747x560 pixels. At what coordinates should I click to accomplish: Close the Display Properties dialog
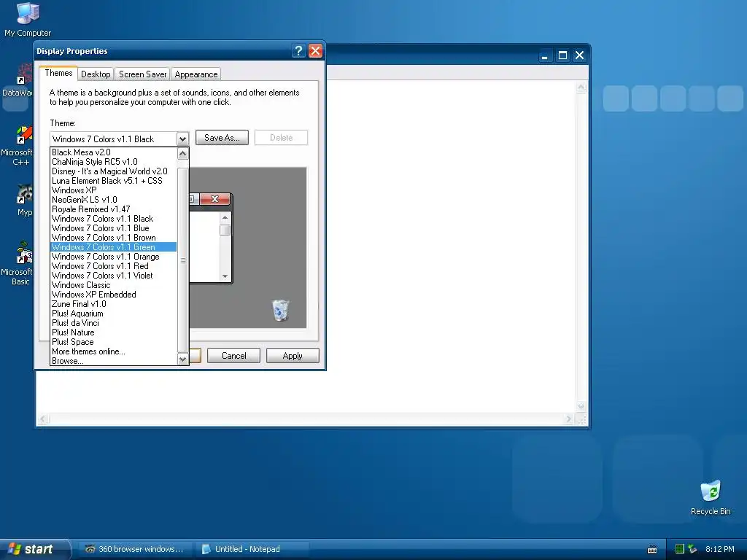pyautogui.click(x=315, y=51)
